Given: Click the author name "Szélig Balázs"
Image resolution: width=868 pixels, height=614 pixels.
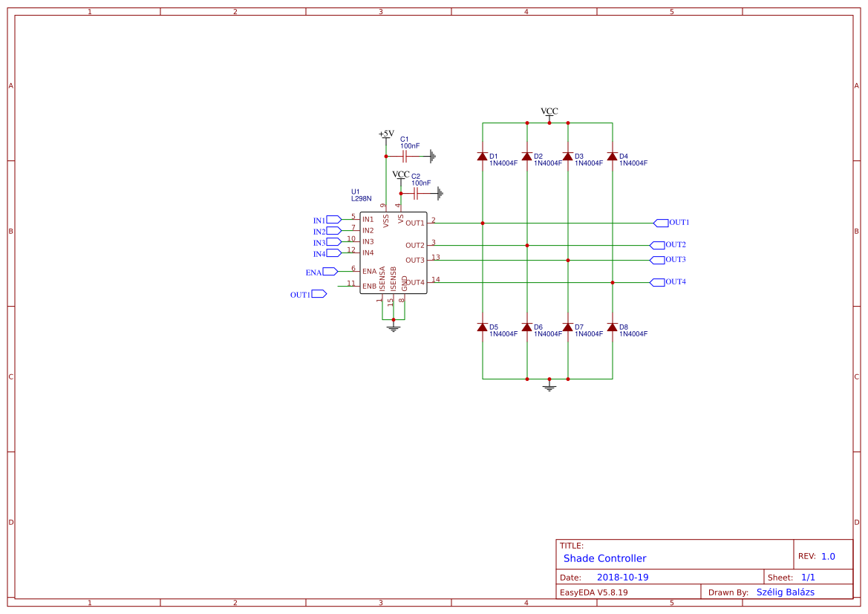Looking at the screenshot, I should [786, 592].
